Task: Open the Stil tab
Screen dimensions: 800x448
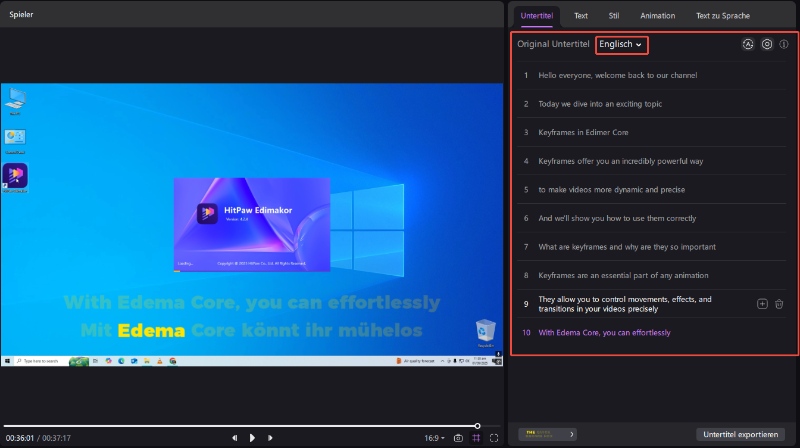Action: (x=613, y=16)
